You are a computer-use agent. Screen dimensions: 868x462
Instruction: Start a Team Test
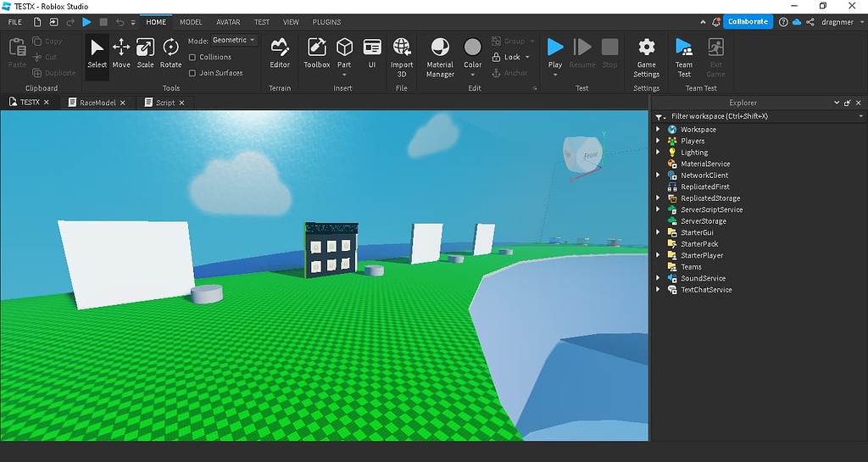pyautogui.click(x=684, y=58)
